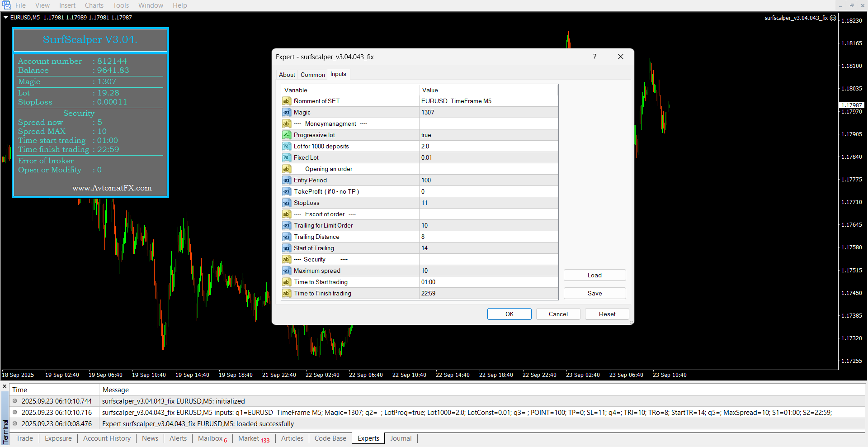Click the integer type icon beside Magic

pyautogui.click(x=287, y=113)
